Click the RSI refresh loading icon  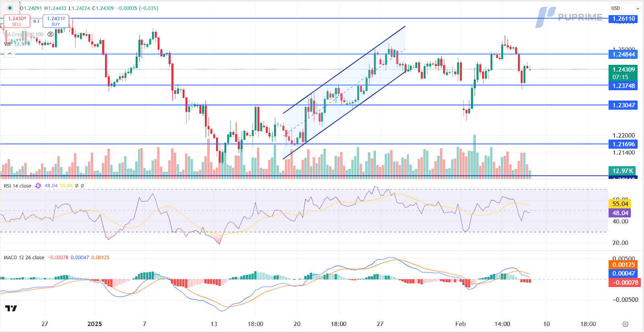click(38, 186)
